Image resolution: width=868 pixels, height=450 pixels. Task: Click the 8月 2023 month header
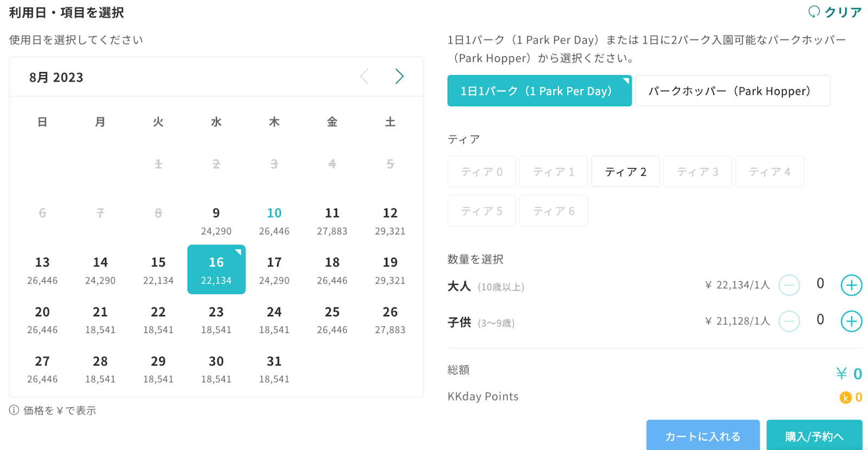[56, 78]
